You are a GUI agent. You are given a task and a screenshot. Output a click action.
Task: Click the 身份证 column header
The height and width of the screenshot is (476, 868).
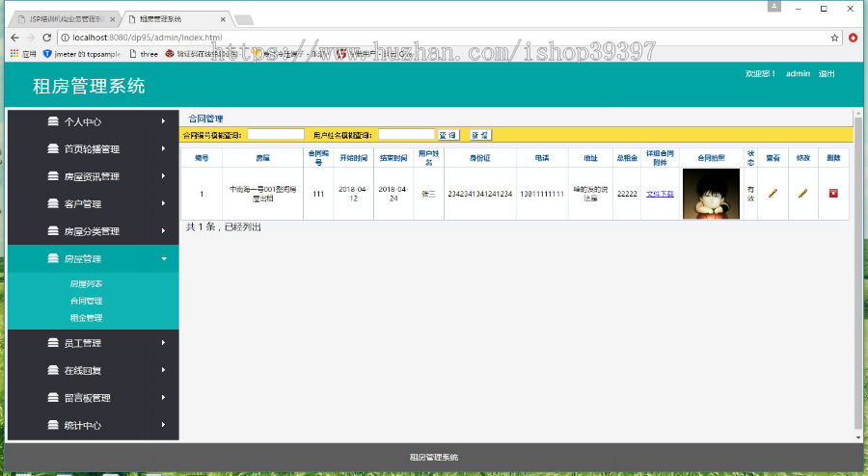click(480, 158)
